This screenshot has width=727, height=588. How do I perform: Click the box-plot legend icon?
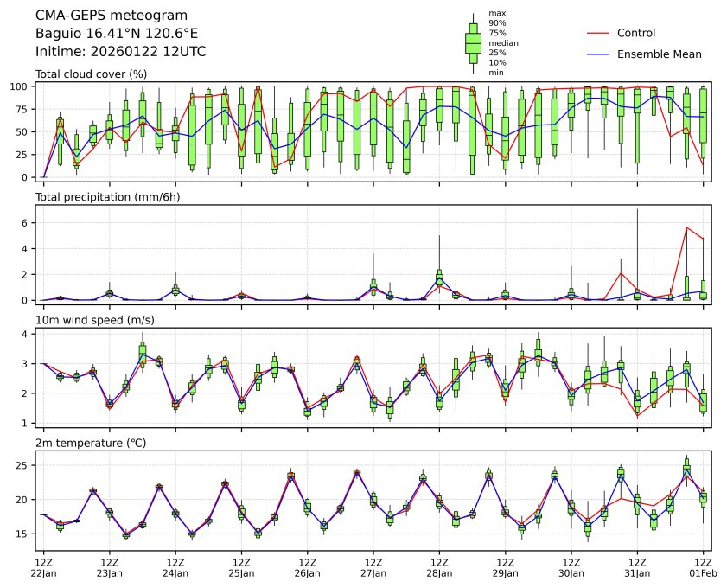pyautogui.click(x=473, y=43)
